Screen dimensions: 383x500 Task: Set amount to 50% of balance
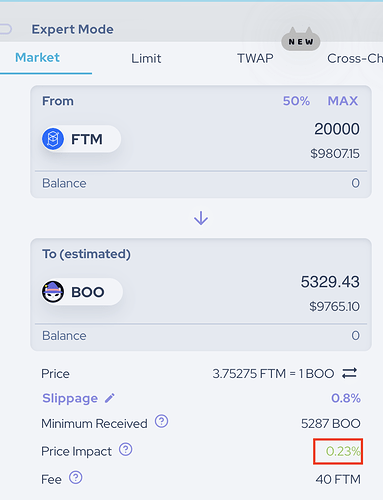(296, 101)
